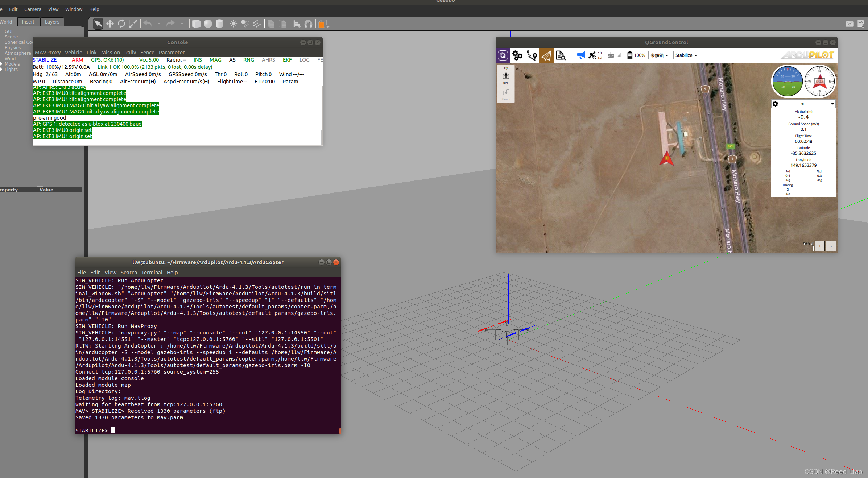Open QGroundControl vehicle setup gears icon

(517, 55)
